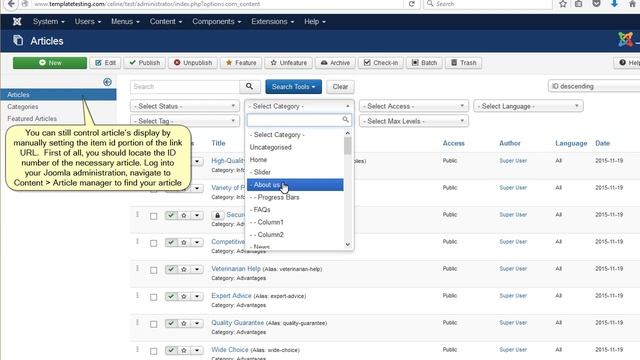Open the Users menu

click(88, 22)
